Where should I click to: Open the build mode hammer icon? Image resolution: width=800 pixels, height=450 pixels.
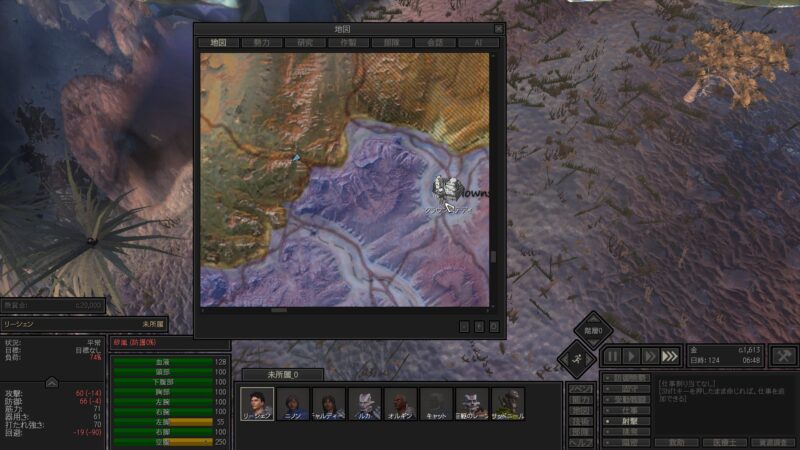click(784, 356)
